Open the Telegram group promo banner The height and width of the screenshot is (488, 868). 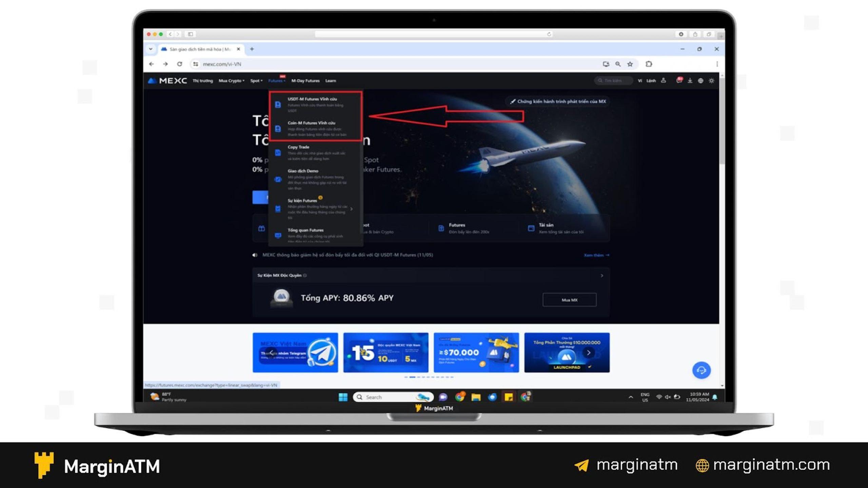click(x=295, y=352)
